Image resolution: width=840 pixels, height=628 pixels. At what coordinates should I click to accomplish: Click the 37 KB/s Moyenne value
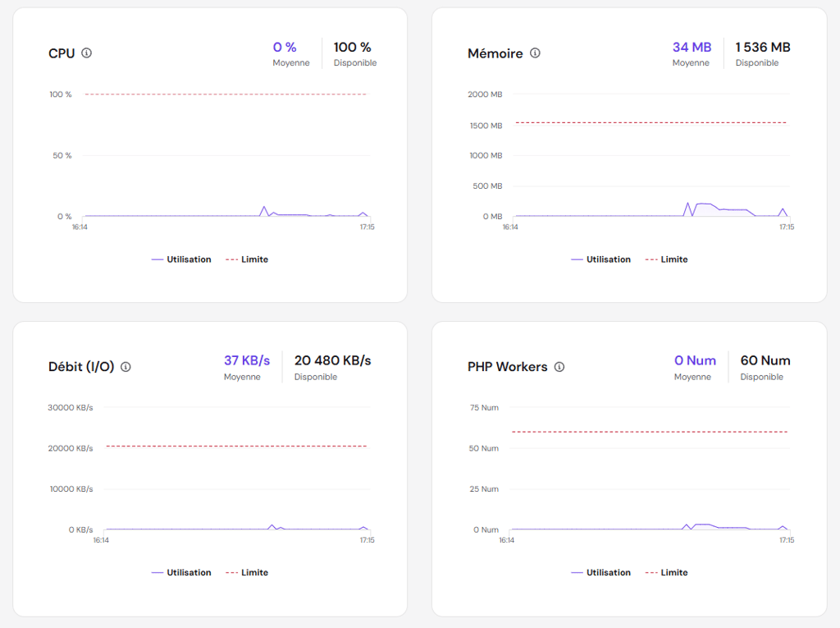click(247, 360)
